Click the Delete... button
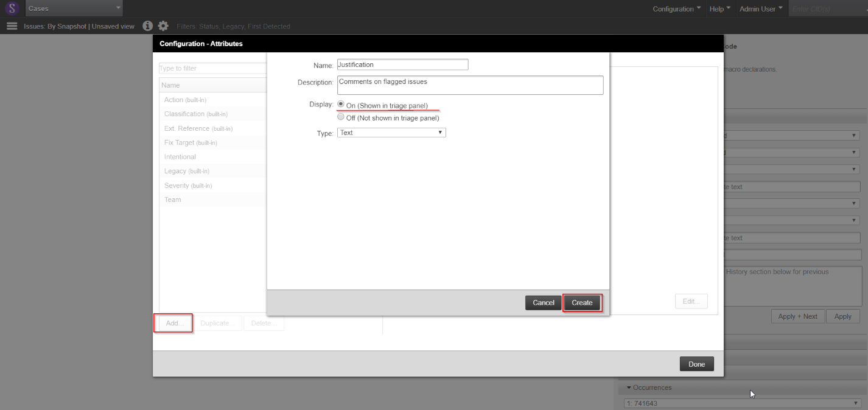This screenshot has height=410, width=868. coord(264,323)
